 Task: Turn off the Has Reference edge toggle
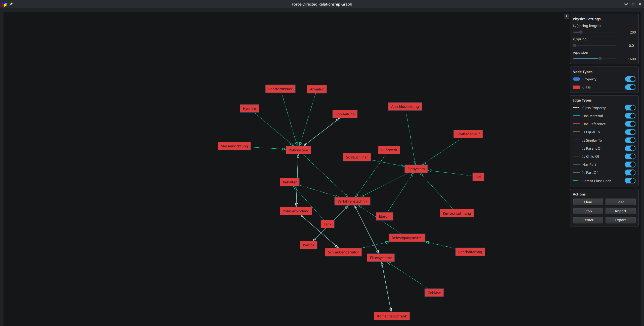coord(630,124)
